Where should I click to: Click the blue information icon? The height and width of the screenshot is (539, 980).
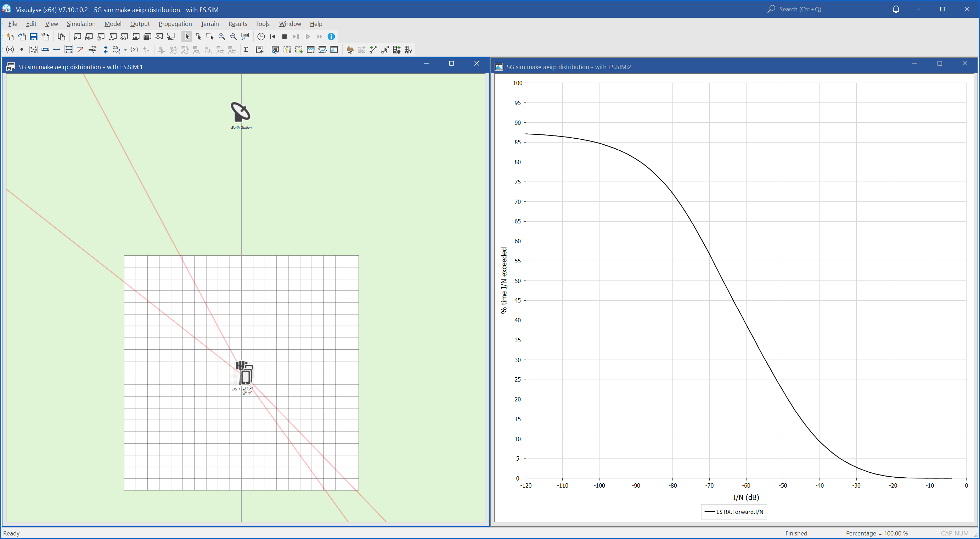pos(331,37)
